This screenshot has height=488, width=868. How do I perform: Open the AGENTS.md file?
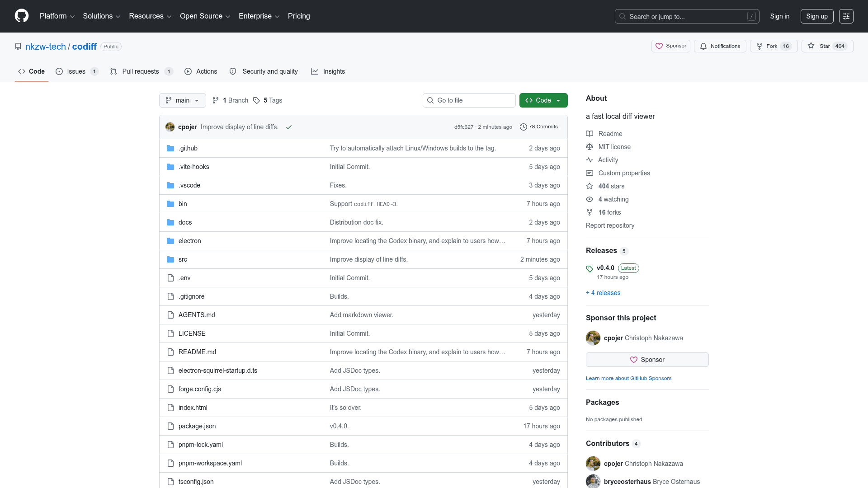click(x=197, y=315)
